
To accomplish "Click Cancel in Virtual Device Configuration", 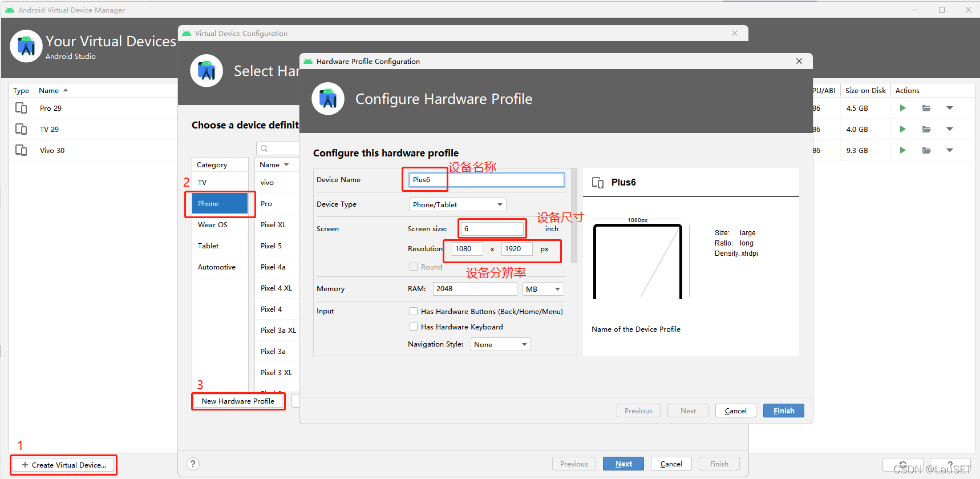I will click(671, 464).
